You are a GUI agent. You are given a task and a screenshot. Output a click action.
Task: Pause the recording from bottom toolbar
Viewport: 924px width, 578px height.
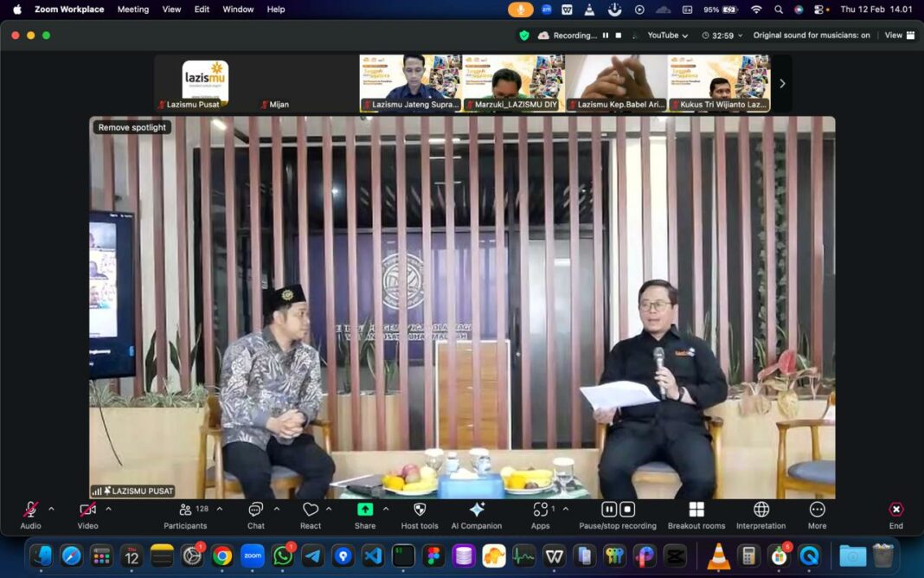(609, 510)
